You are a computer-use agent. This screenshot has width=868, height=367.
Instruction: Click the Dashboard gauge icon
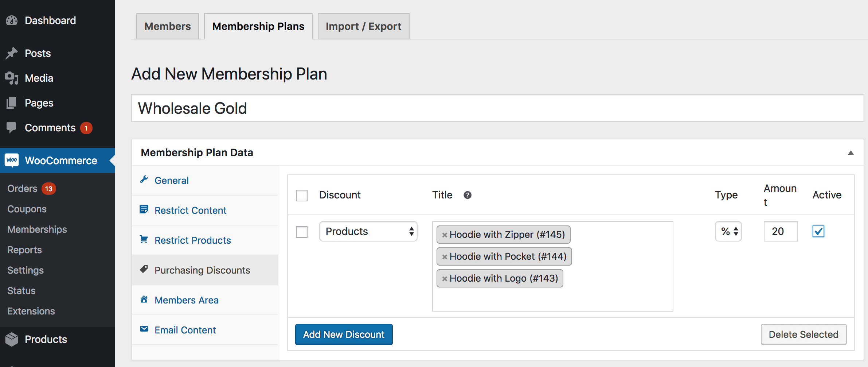point(12,20)
